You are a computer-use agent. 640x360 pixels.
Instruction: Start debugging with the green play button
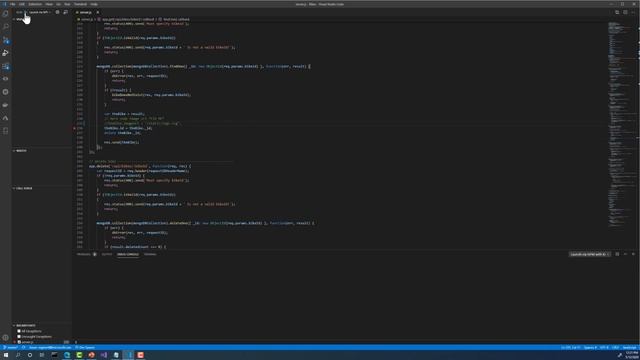[x=26, y=12]
